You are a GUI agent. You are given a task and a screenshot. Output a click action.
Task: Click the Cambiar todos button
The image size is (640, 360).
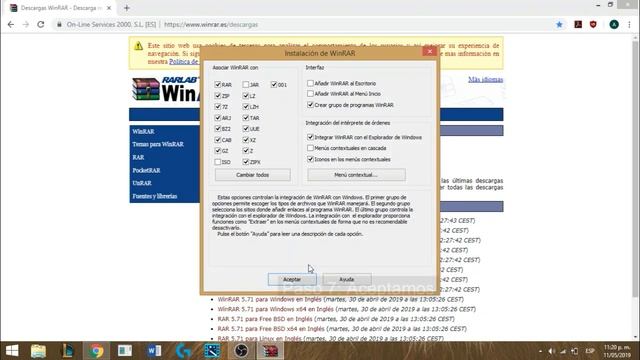coord(253,175)
